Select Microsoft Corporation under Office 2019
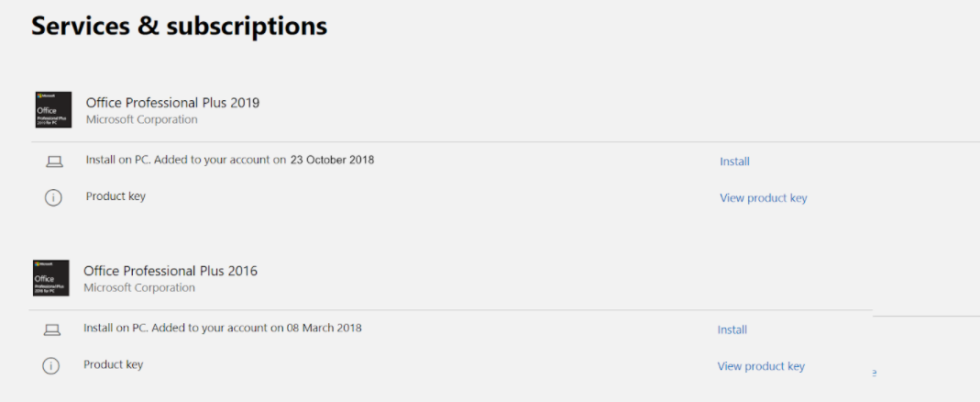This screenshot has width=980, height=402. 141,119
